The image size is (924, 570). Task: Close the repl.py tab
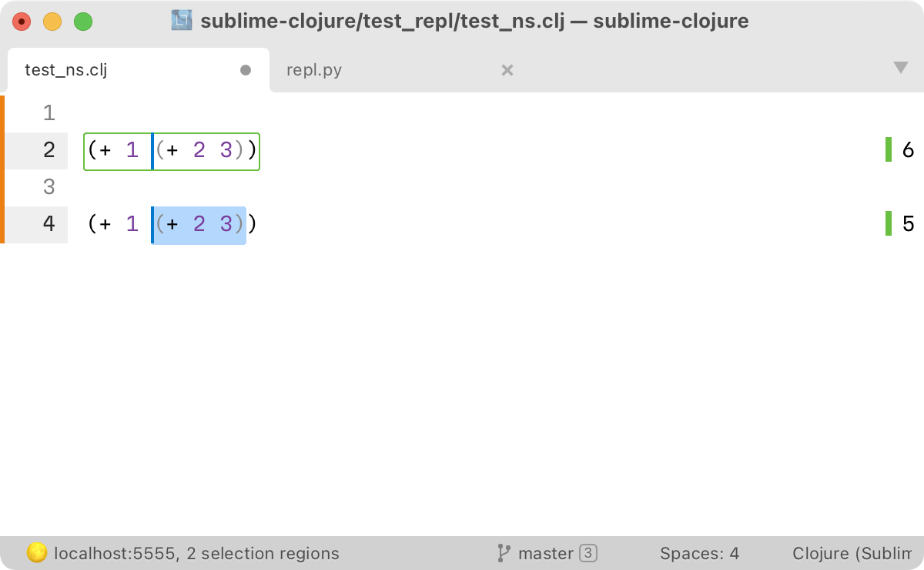tap(507, 70)
